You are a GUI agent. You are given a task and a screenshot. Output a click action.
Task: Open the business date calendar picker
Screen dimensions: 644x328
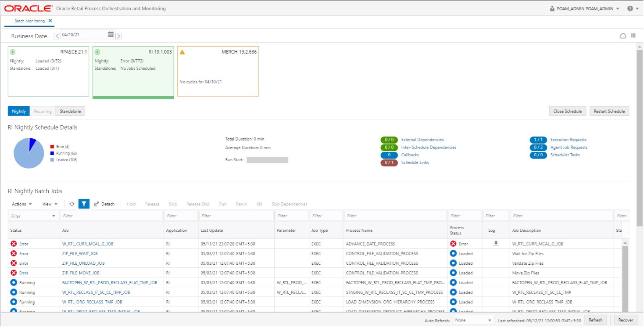tap(111, 34)
